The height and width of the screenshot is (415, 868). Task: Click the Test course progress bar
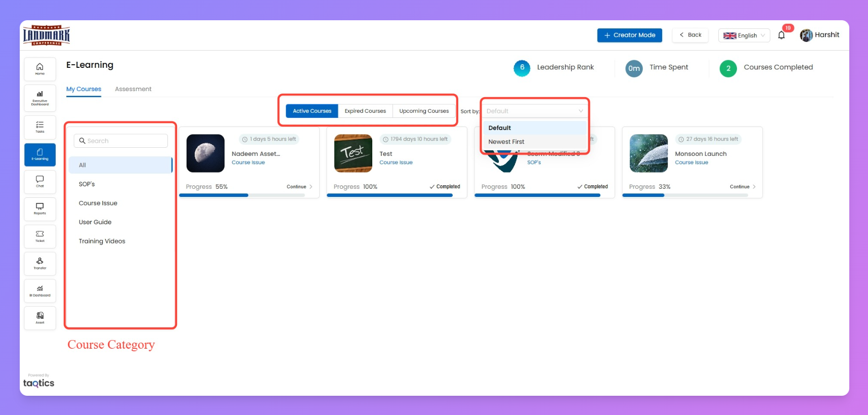390,195
